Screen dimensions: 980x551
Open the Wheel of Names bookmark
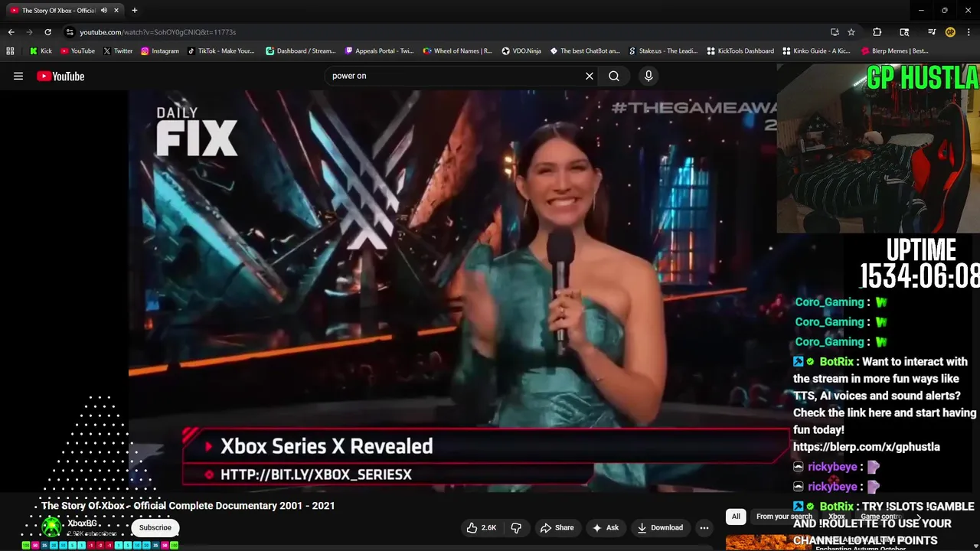(x=458, y=51)
